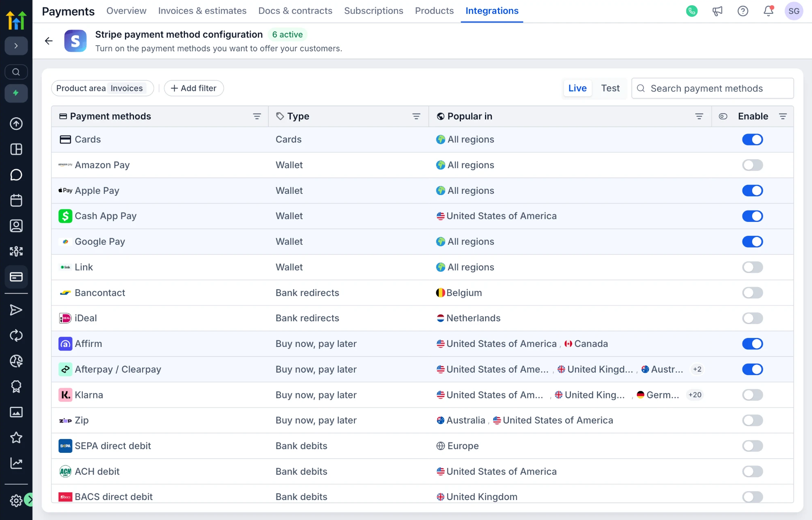This screenshot has width=812, height=520.
Task: Click the Stripe logo icon
Action: click(x=75, y=41)
